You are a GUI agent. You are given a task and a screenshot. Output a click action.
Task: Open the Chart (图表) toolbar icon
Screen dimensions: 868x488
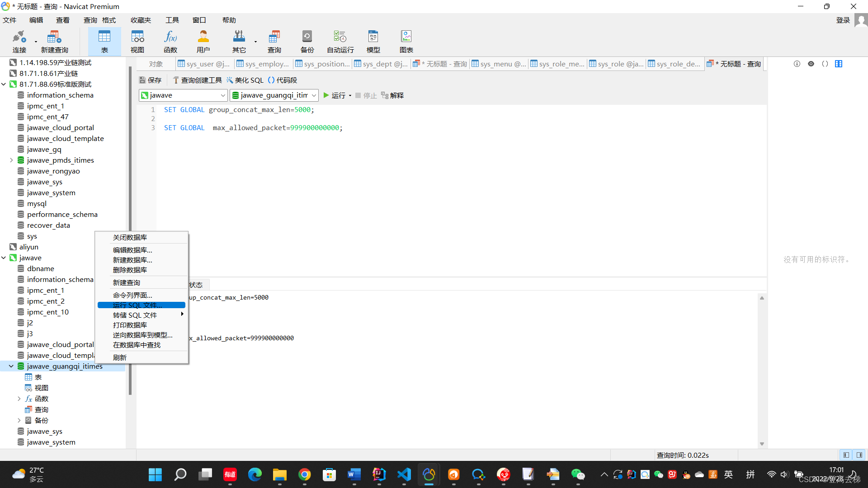tap(406, 41)
